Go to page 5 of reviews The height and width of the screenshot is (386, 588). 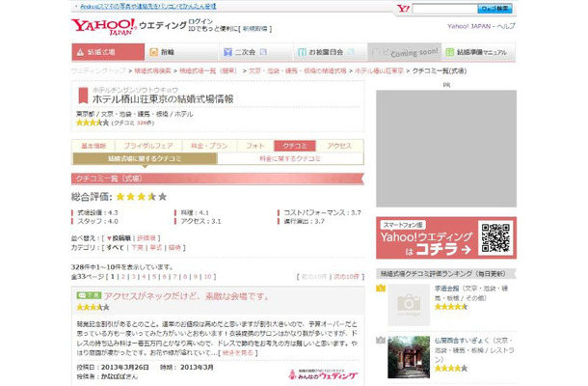154,277
